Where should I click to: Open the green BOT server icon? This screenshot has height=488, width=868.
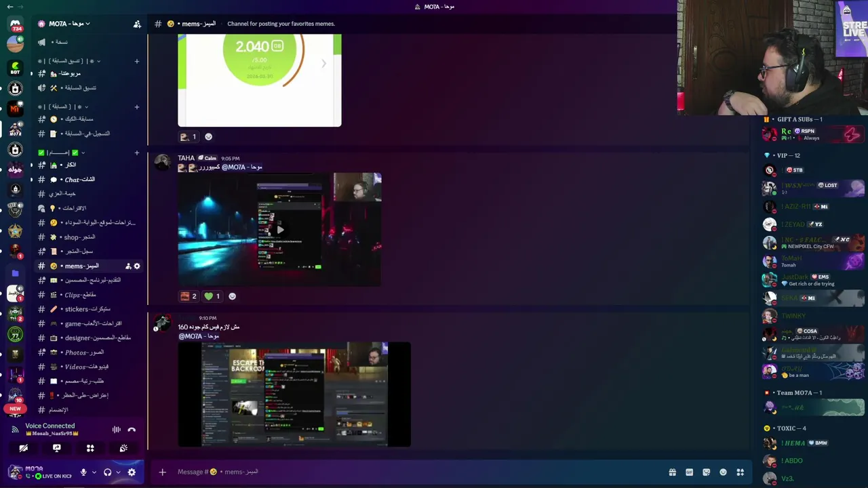[x=15, y=68]
